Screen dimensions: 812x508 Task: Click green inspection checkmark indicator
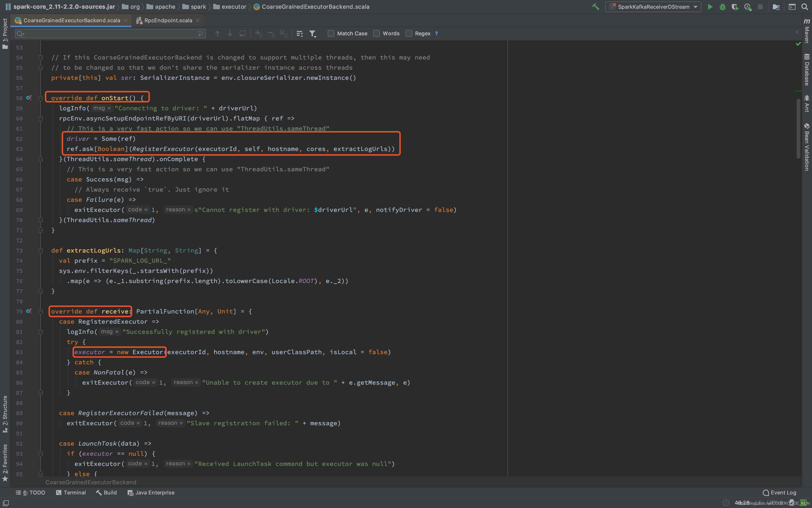[798, 44]
